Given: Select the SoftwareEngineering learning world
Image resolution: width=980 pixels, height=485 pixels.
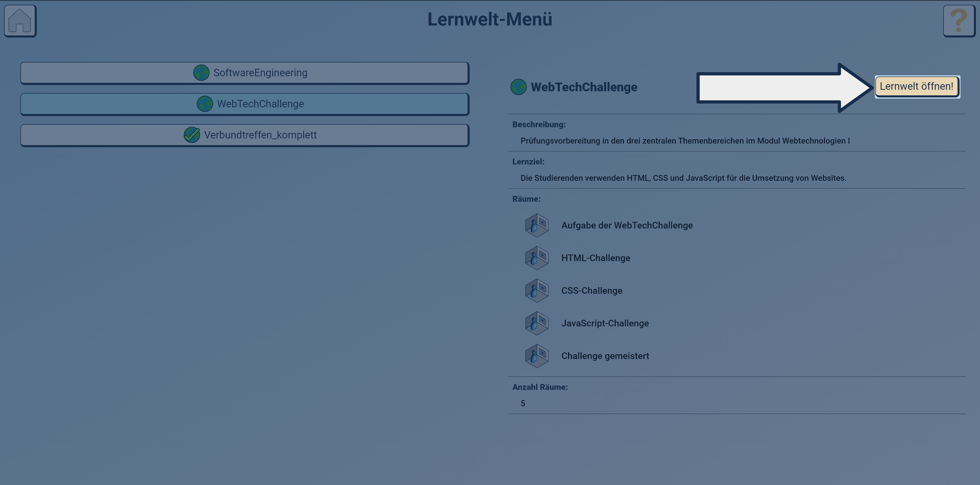Looking at the screenshot, I should 245,73.
